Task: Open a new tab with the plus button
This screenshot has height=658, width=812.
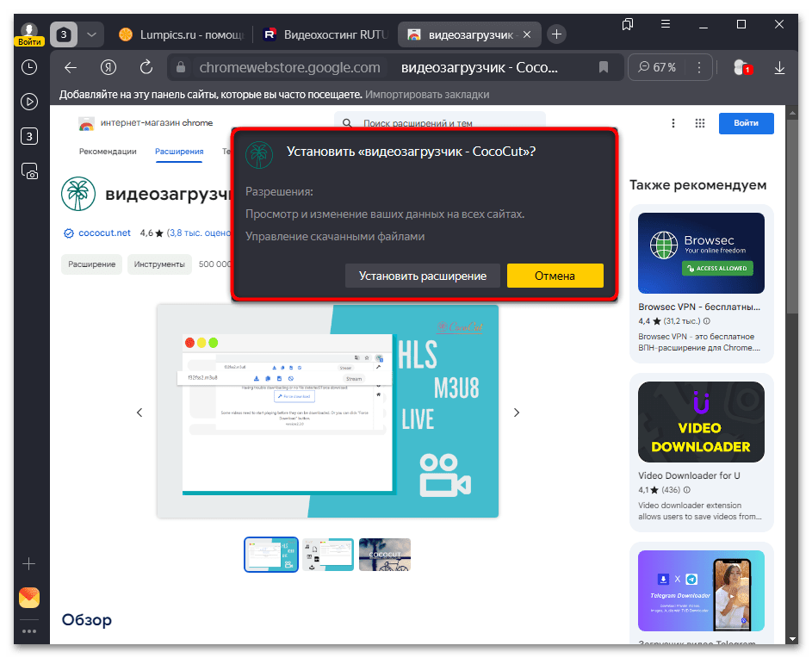Action: click(x=557, y=34)
